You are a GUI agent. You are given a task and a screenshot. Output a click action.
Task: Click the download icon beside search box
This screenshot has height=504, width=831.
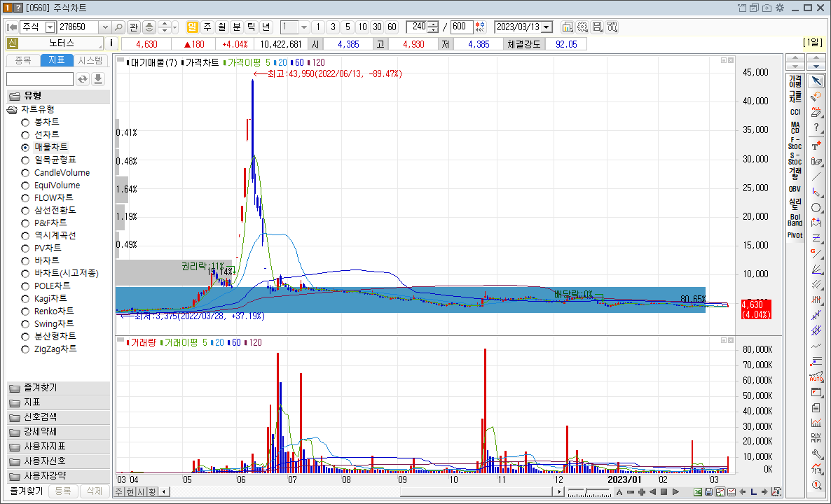point(98,79)
